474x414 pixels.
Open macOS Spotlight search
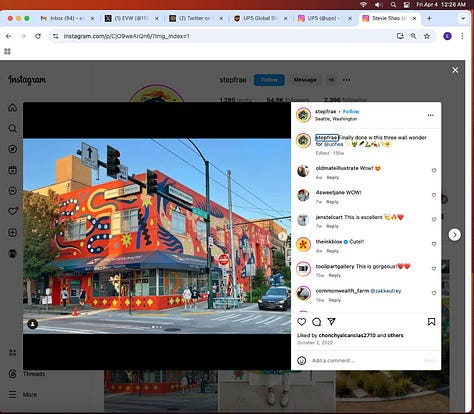point(393,4)
